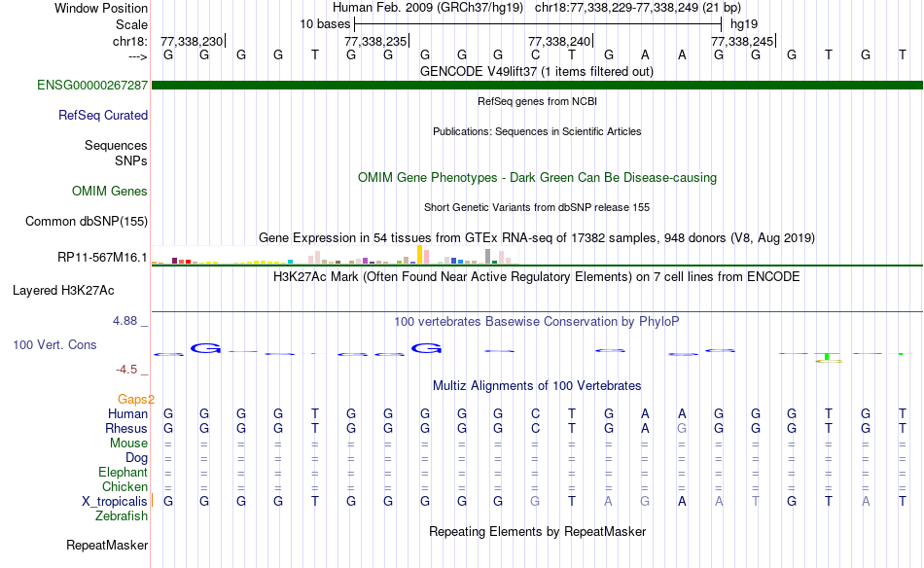Open the RefSeq Curated track label
This screenshot has height=568, width=924.
[x=102, y=115]
